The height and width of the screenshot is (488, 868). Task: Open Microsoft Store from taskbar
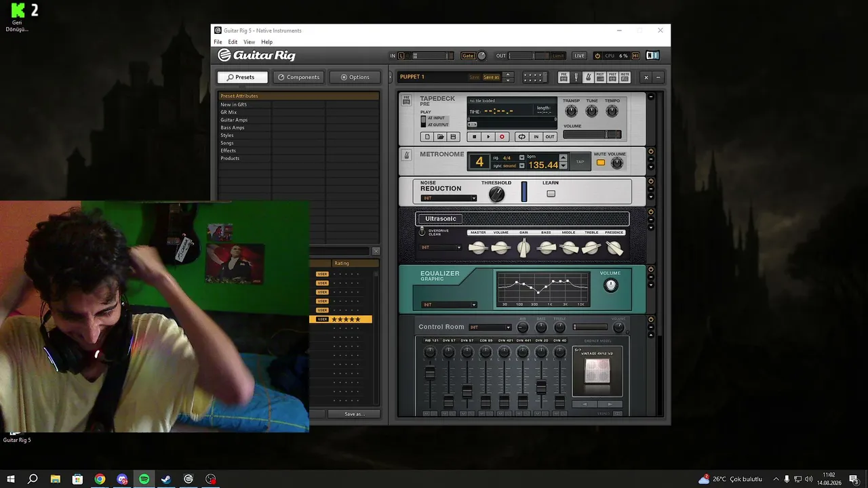(x=77, y=479)
